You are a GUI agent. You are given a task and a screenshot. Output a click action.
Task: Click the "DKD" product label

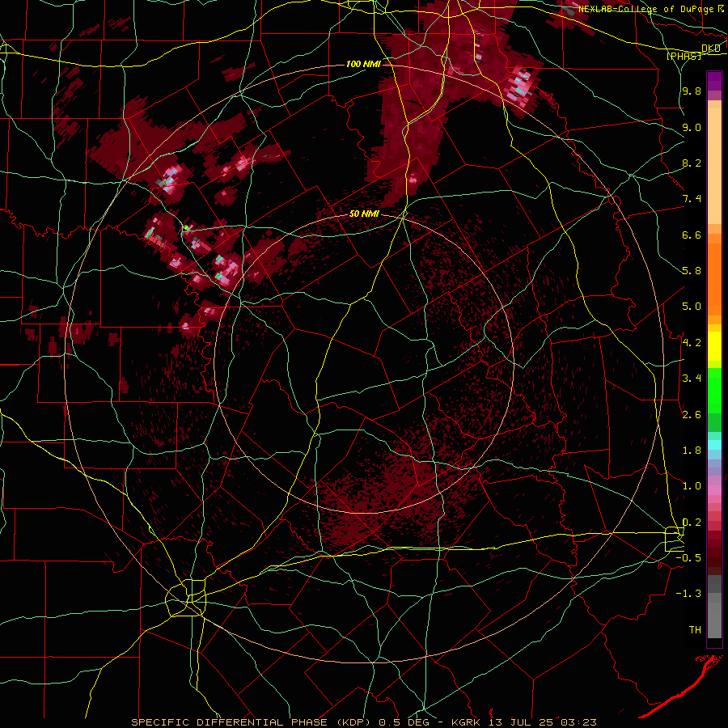click(x=711, y=49)
